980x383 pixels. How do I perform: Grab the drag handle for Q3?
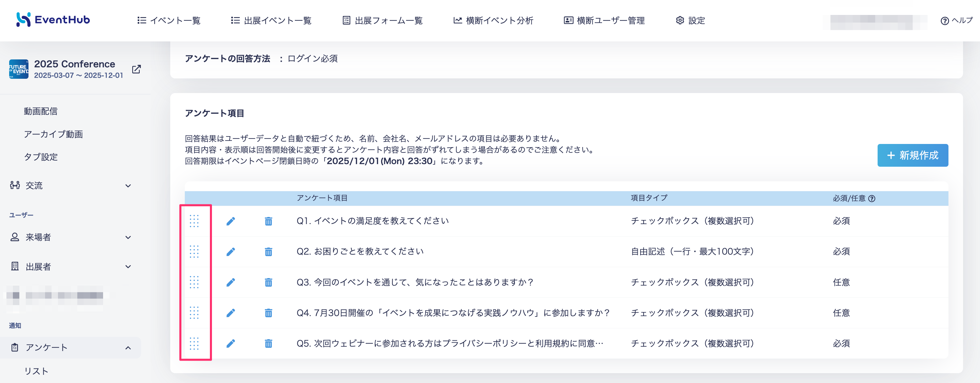click(194, 282)
